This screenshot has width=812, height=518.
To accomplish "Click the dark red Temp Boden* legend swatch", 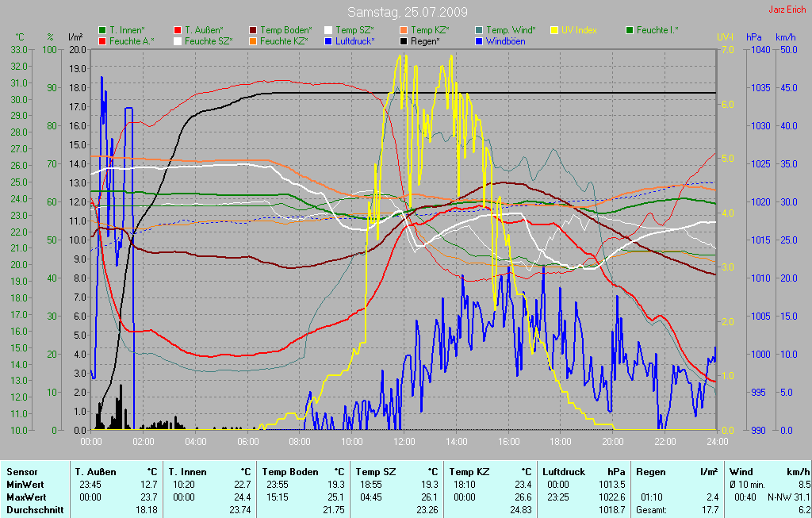I will tap(253, 30).
